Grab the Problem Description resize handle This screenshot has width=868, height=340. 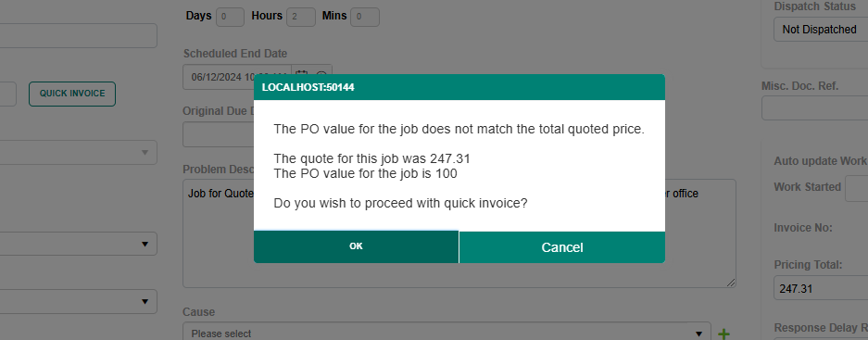pyautogui.click(x=731, y=283)
